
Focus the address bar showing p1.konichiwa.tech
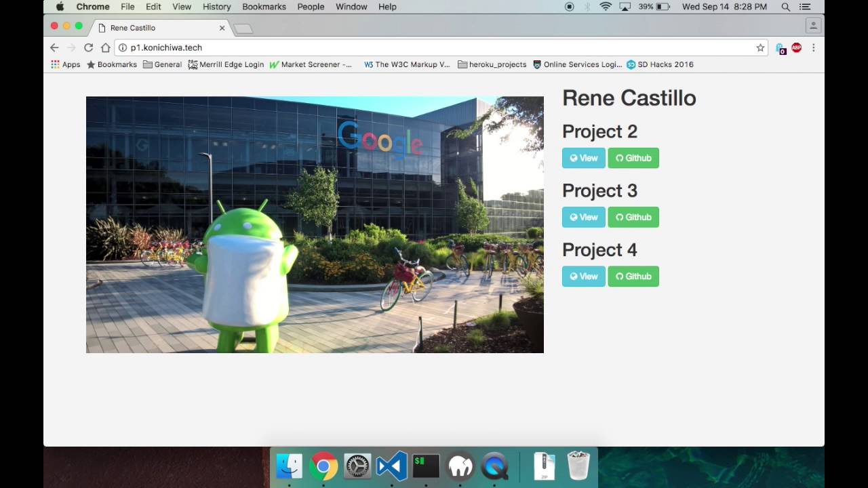[441, 47]
